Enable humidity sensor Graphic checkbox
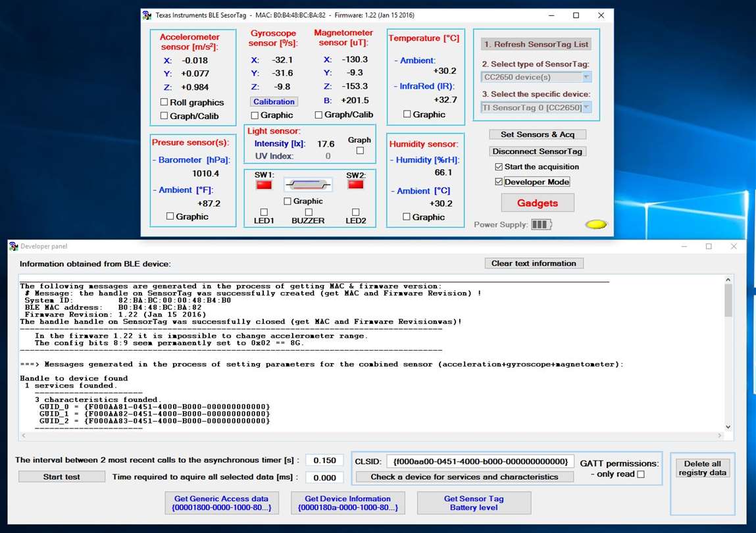 [407, 216]
